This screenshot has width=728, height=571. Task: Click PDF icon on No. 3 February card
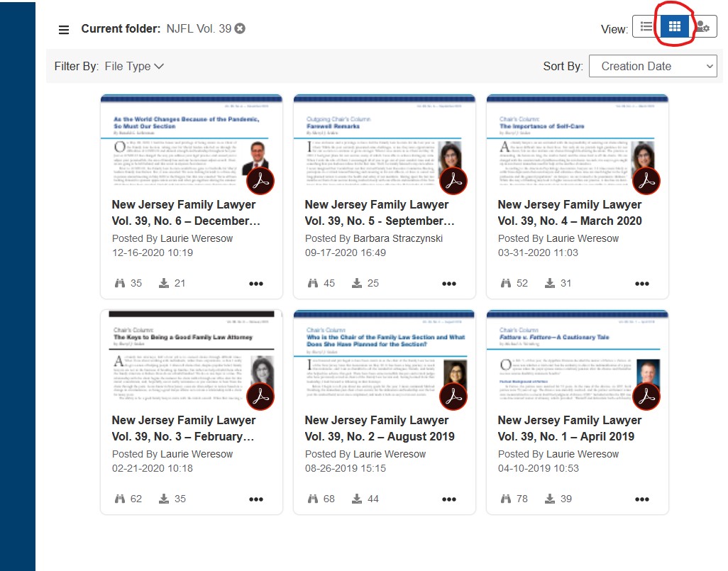[260, 397]
